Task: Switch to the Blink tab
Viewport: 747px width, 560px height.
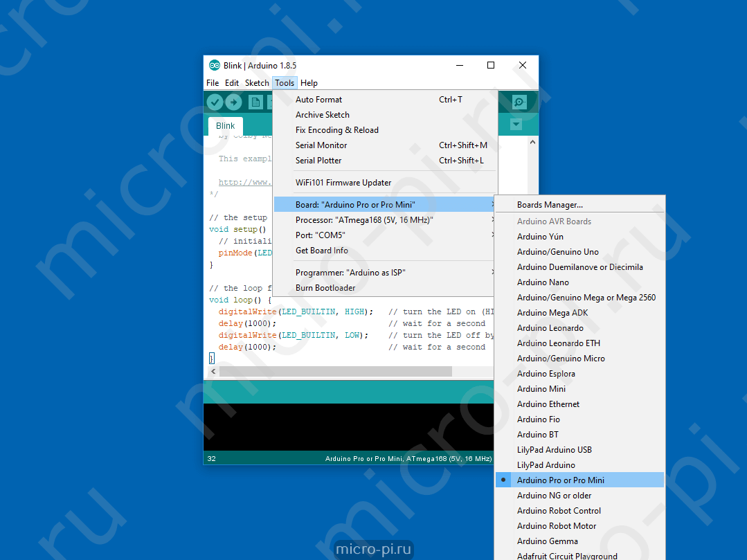Action: tap(225, 126)
